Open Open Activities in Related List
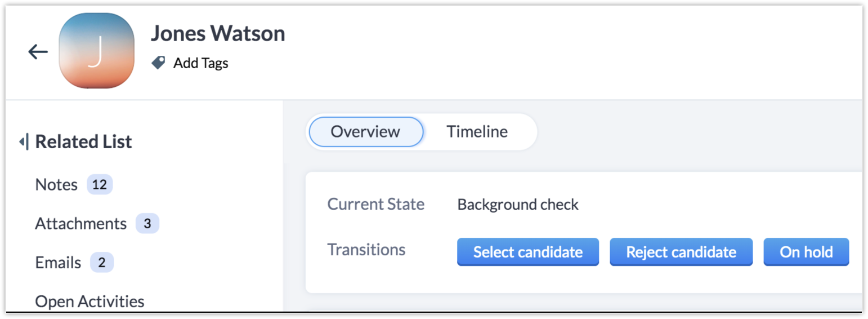 (90, 302)
